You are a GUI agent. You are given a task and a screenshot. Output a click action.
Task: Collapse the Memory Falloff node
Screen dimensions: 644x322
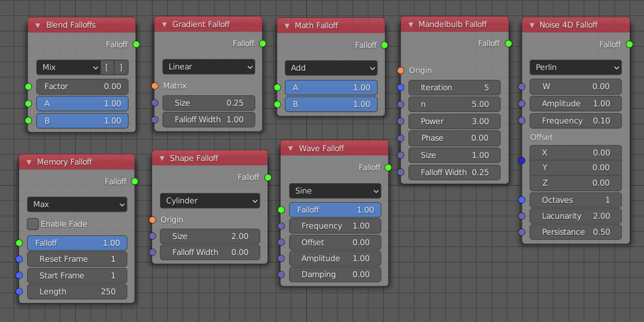[x=29, y=163]
